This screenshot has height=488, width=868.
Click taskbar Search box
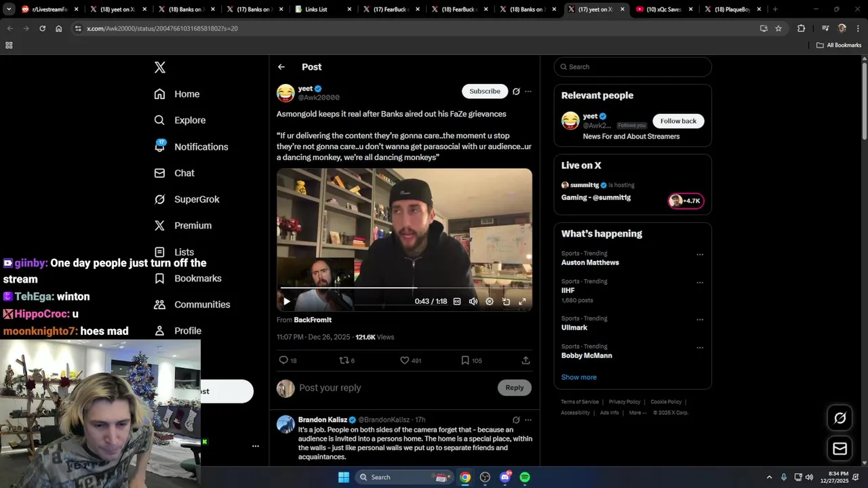[x=404, y=477]
